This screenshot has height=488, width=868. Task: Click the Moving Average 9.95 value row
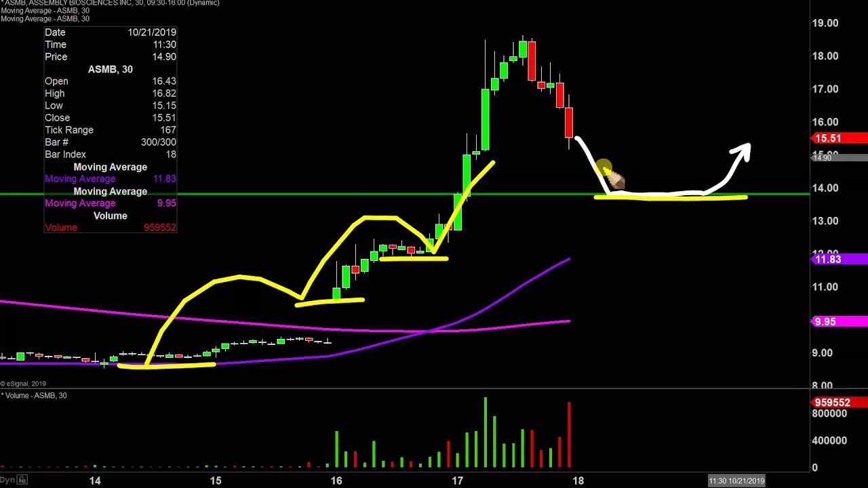pos(111,203)
